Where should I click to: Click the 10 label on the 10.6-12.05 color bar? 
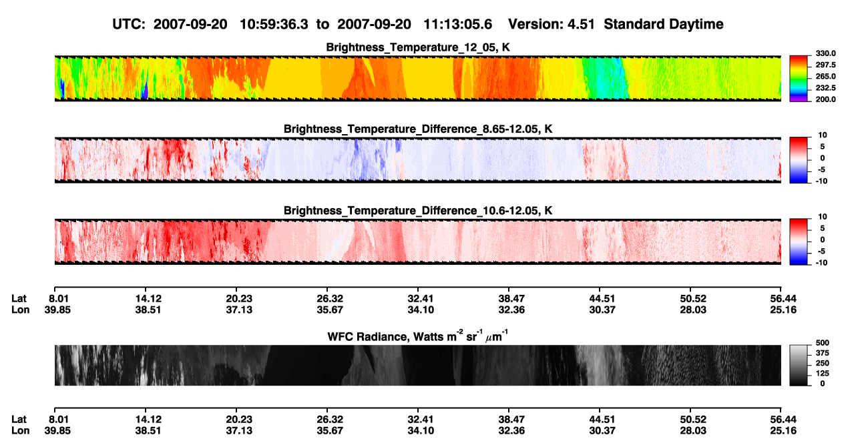(822, 217)
